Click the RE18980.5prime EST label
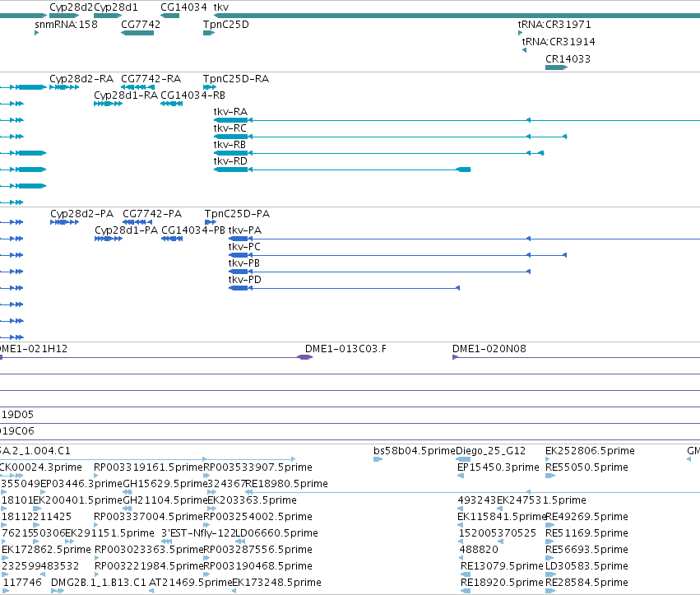The image size is (700, 595). coord(286,484)
